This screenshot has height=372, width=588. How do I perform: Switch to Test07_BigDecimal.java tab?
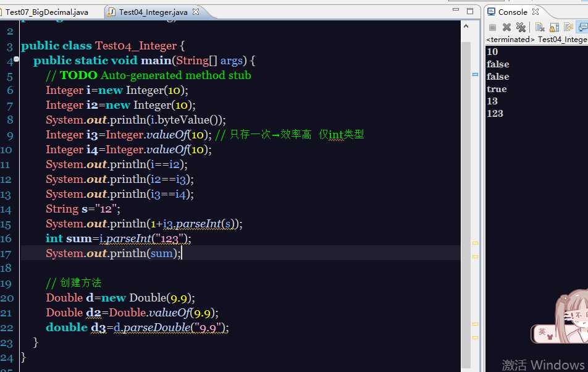tap(46, 12)
